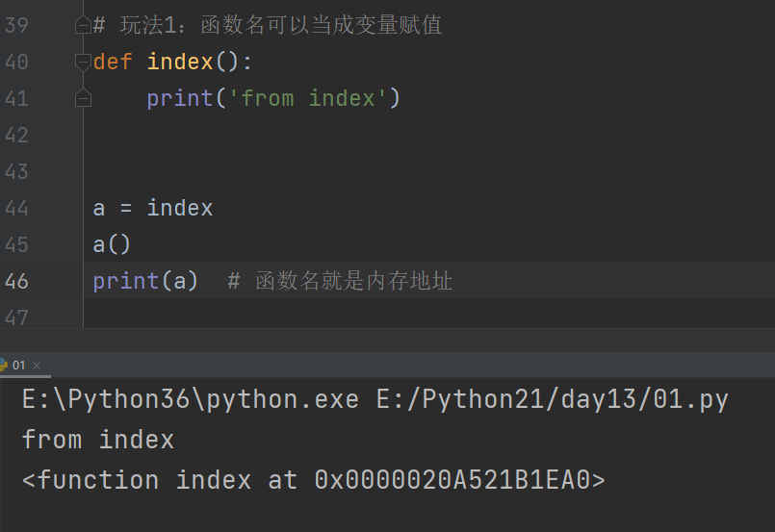775x532 pixels.
Task: Click the fold end marker on line 41
Action: tap(83, 98)
